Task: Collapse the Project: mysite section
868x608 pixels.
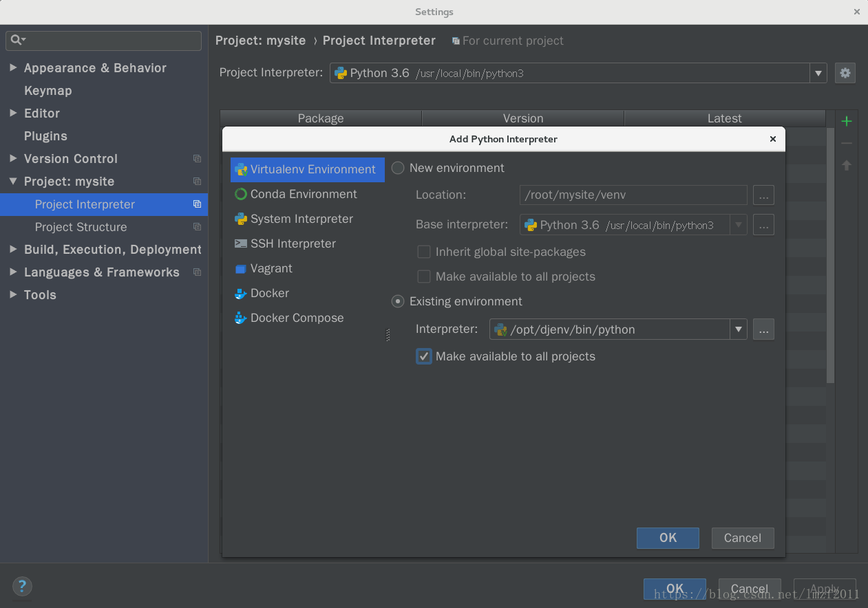Action: (13, 181)
